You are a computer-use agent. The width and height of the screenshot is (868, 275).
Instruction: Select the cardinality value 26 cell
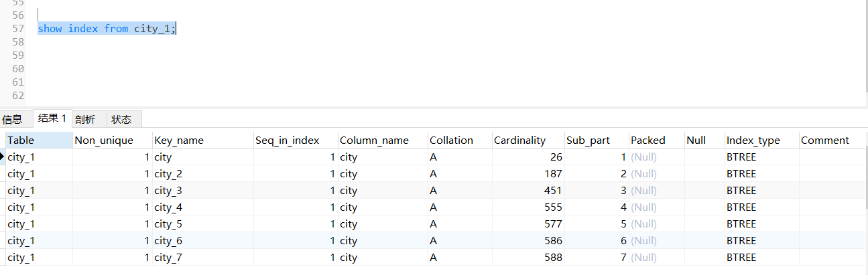527,157
